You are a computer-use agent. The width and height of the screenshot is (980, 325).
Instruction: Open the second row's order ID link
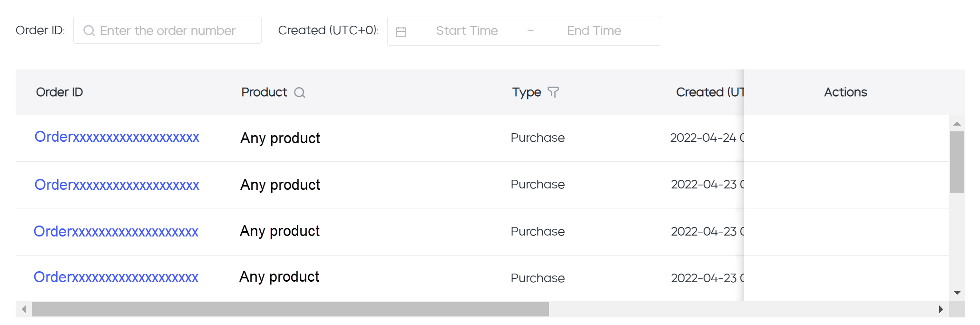tap(117, 185)
